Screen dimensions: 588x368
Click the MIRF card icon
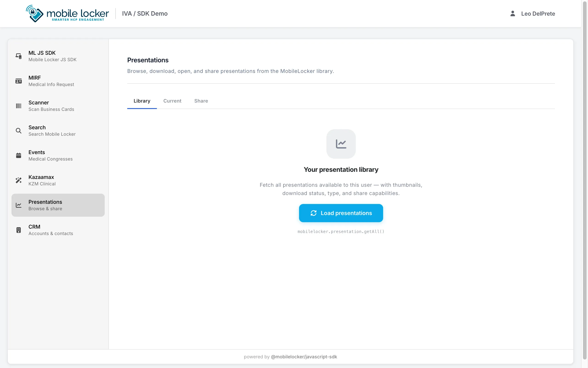point(18,81)
